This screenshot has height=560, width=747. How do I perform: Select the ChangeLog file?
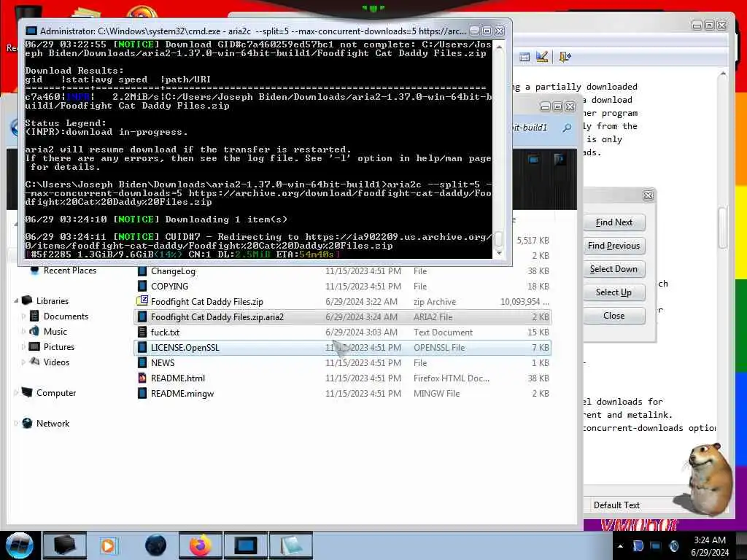tap(343, 271)
